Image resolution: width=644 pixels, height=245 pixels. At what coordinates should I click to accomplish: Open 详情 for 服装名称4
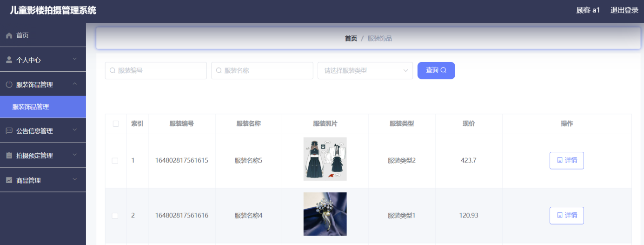coord(566,215)
